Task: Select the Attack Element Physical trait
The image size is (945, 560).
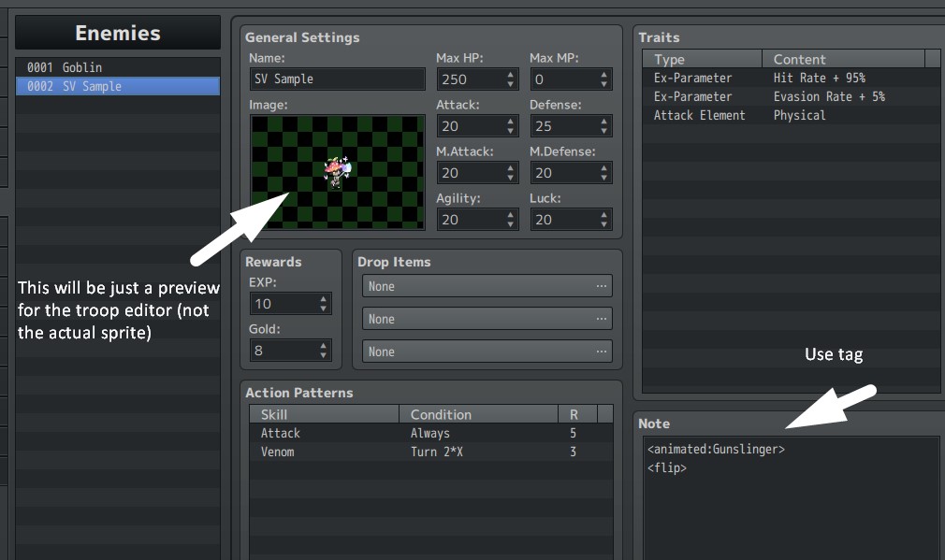Action: [791, 115]
